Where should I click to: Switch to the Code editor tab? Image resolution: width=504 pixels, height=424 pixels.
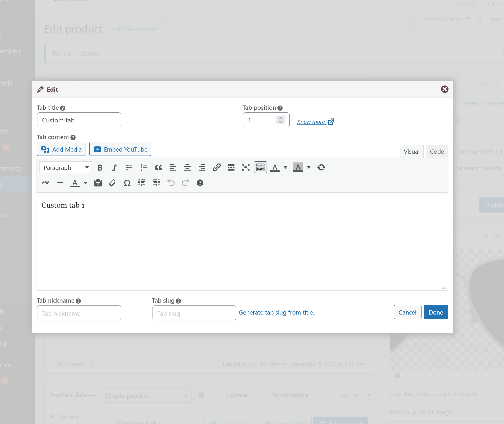click(x=437, y=152)
